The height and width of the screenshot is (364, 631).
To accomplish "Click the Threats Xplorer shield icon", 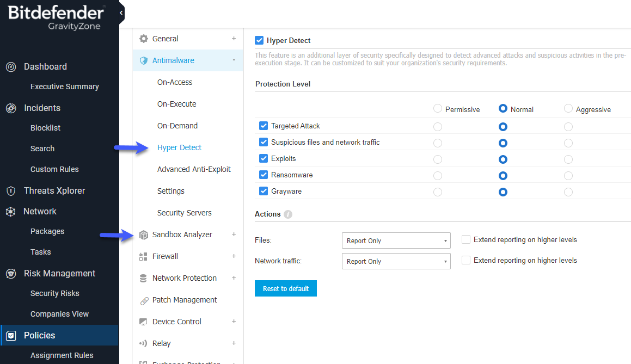I will (x=11, y=191).
